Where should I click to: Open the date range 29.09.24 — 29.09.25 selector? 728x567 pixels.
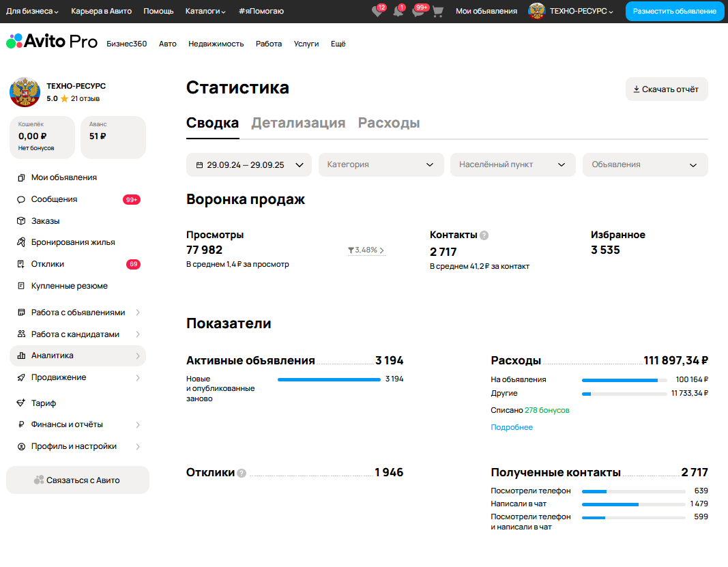coord(248,164)
